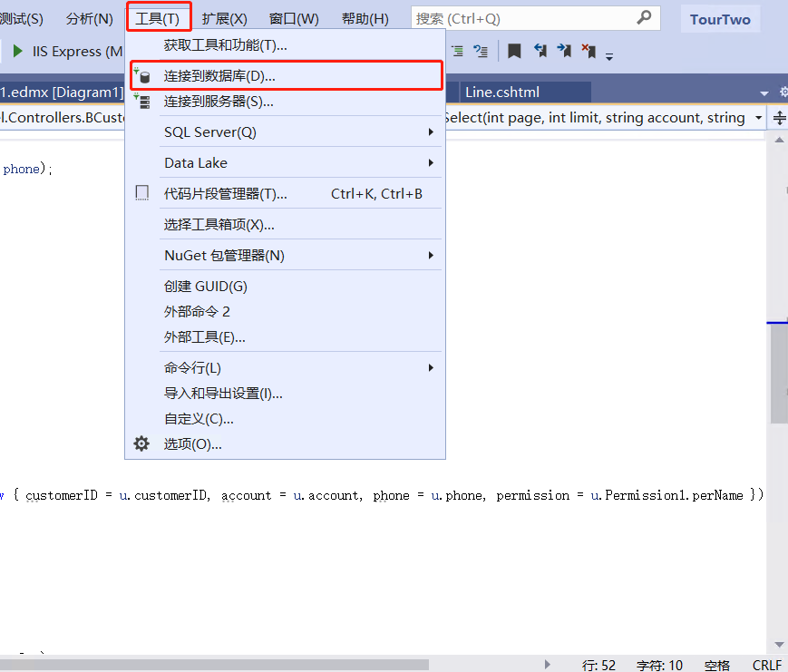
Task: Choose 连接到数据库(D)... menu entry
Action: point(285,76)
